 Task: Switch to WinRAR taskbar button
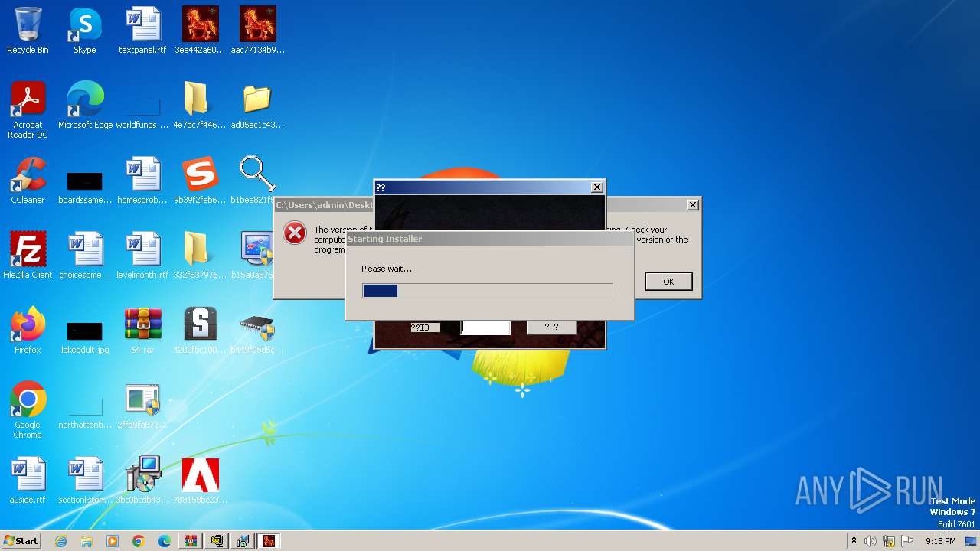pyautogui.click(x=191, y=541)
